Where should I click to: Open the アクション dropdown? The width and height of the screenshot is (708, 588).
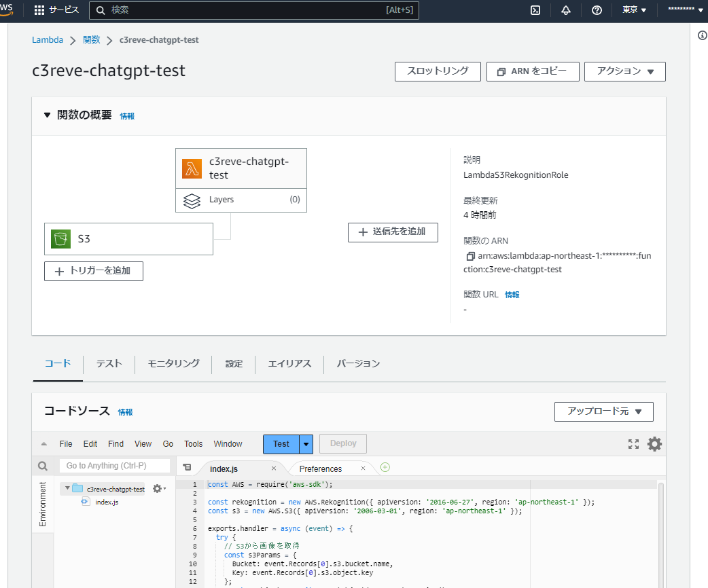[x=625, y=72]
